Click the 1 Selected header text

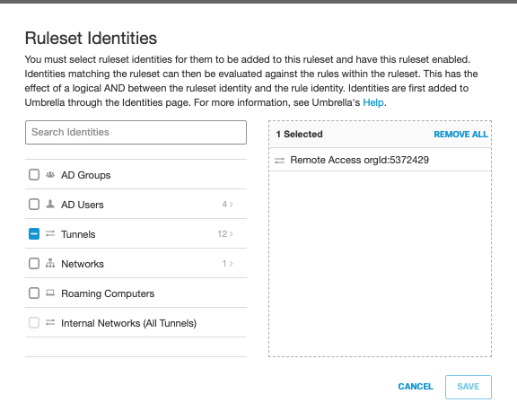click(300, 135)
